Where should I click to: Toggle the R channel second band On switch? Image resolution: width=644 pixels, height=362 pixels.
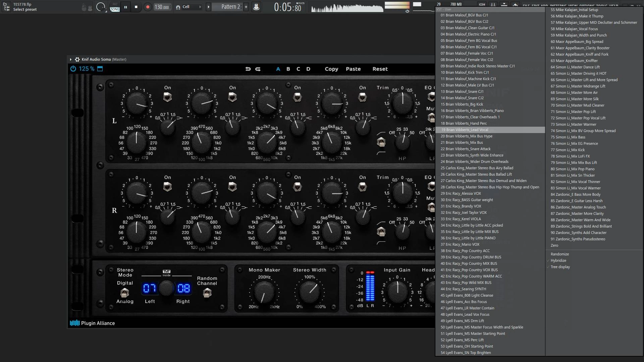[x=232, y=187]
